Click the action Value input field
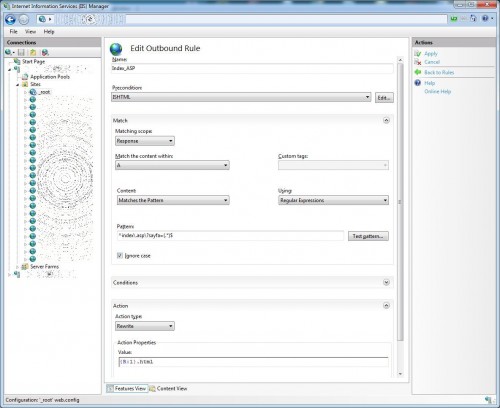Screen dimensions: 500x408 253,362
